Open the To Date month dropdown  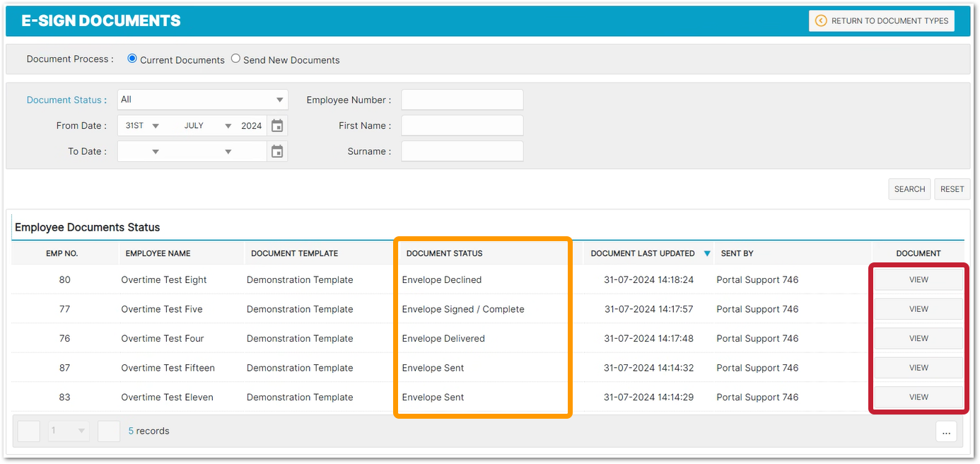[208, 151]
